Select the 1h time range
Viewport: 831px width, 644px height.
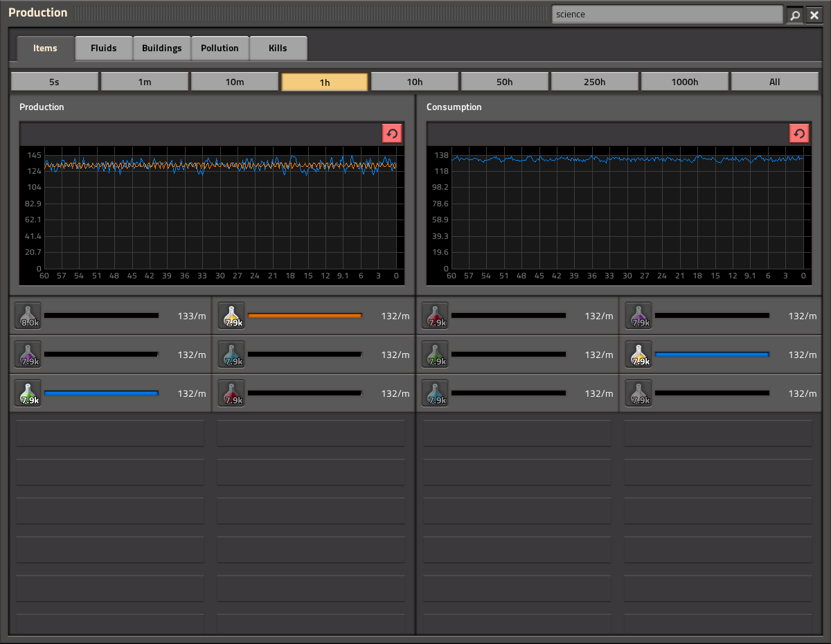pyautogui.click(x=325, y=82)
